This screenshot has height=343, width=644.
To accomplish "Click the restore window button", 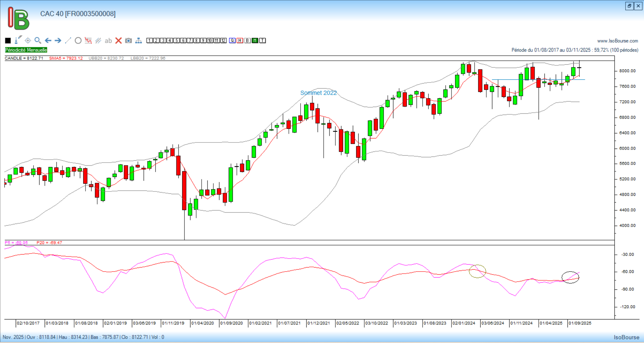I will 629,6.
